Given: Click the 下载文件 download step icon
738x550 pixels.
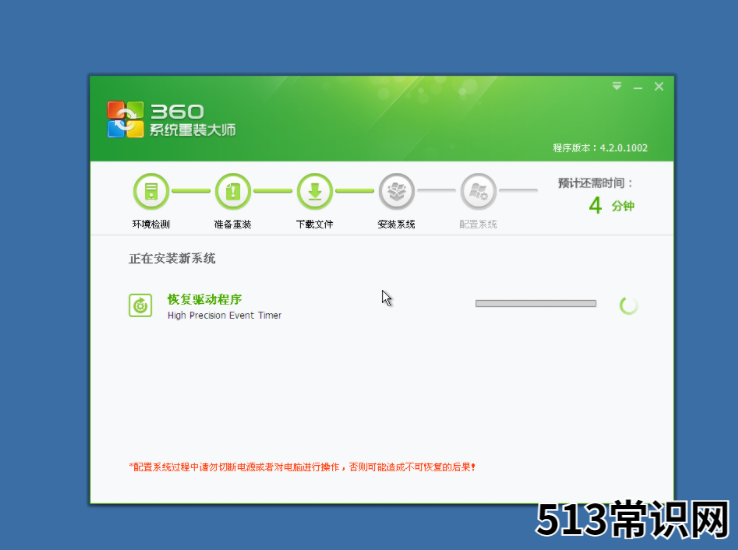Looking at the screenshot, I should pos(314,191).
